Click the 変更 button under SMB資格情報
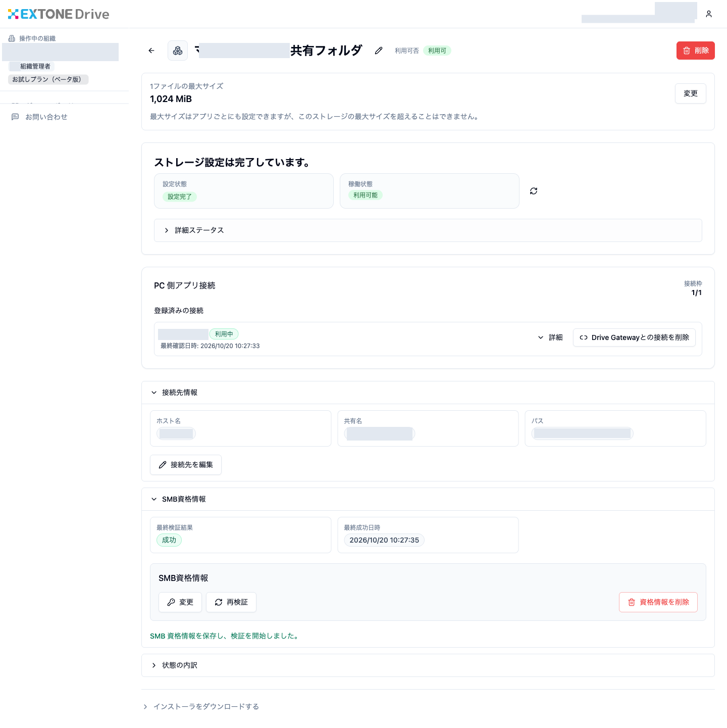Screen dimensions: 727x728 coord(180,602)
